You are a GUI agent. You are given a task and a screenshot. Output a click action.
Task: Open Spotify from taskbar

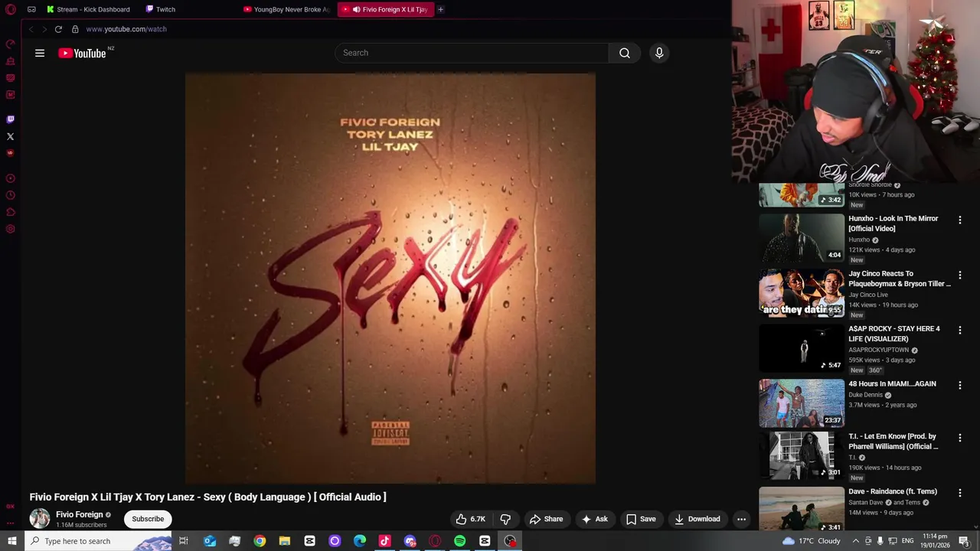459,541
